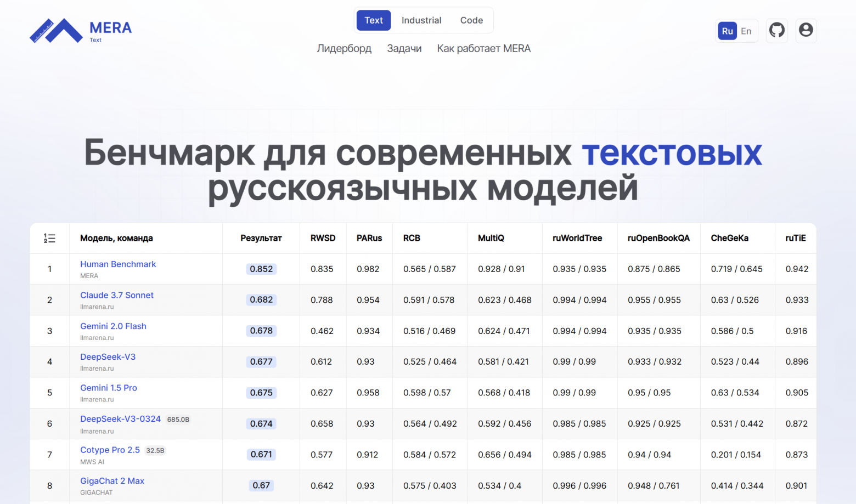Click the 0.852 score badge of Human Benchmark
The image size is (856, 504).
(261, 269)
